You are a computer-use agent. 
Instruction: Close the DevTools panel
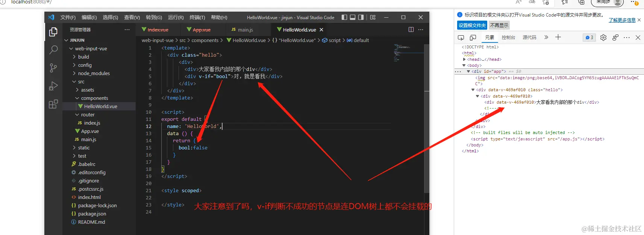pyautogui.click(x=638, y=38)
